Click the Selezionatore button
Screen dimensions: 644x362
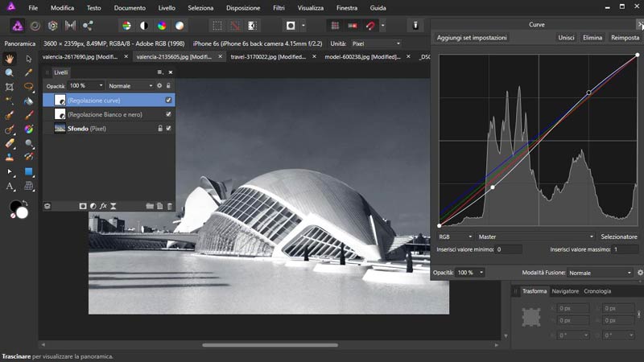[x=619, y=237]
